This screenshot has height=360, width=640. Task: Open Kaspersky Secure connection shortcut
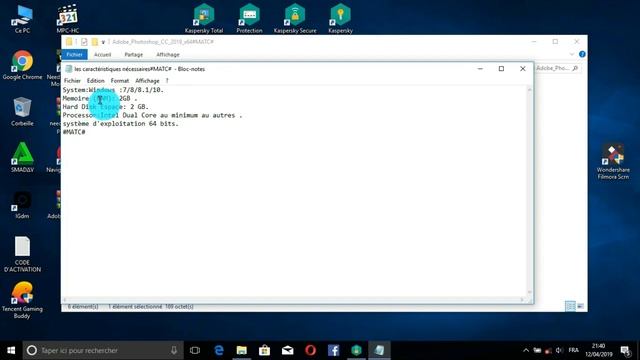click(295, 19)
